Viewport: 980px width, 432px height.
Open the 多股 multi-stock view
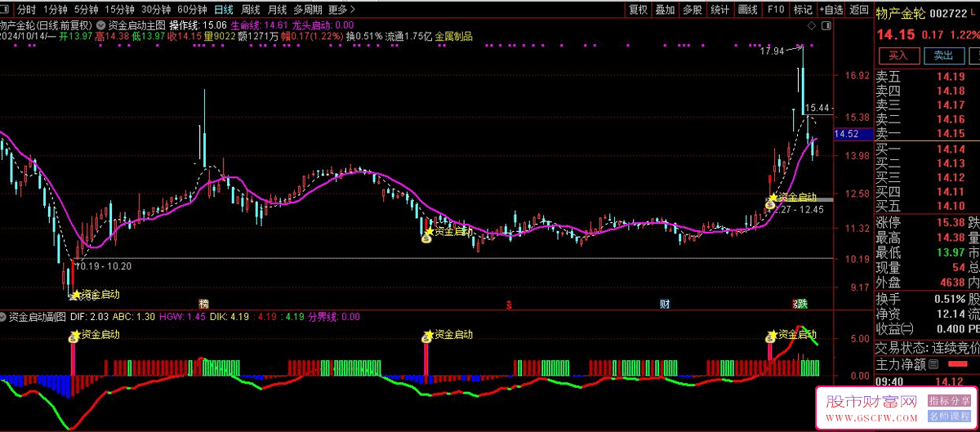(x=693, y=10)
